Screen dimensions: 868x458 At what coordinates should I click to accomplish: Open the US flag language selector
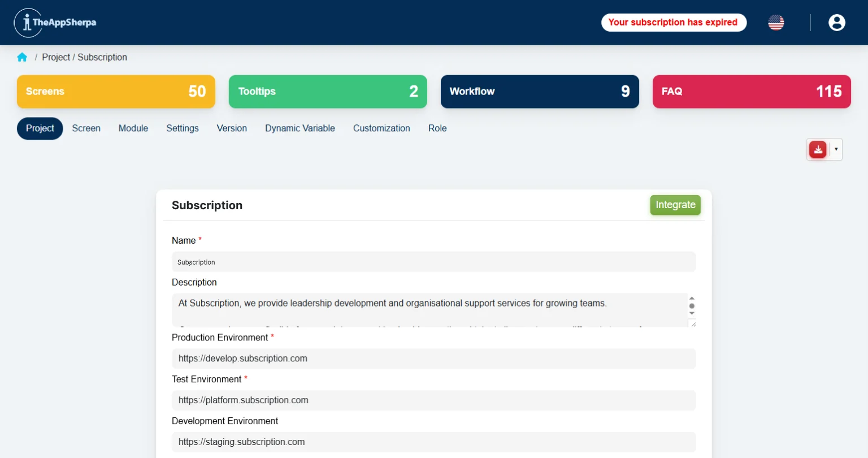click(776, 23)
